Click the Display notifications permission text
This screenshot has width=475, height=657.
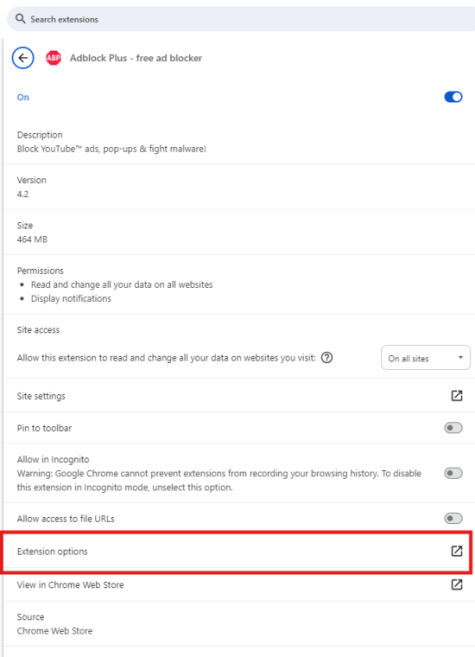pos(71,298)
